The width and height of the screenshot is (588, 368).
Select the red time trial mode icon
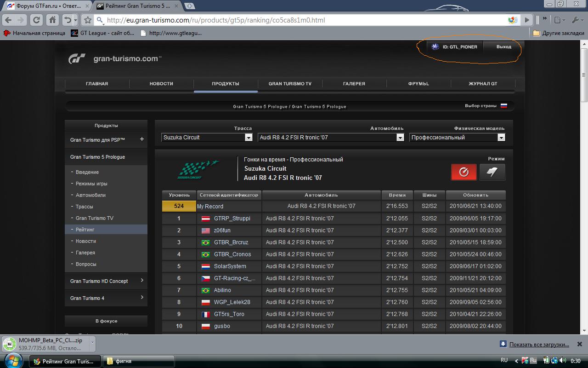point(464,172)
